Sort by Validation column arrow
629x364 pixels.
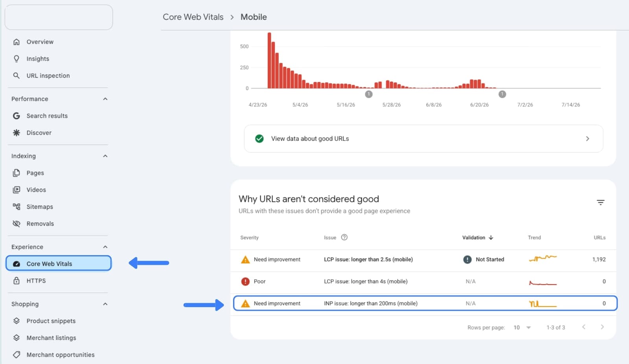click(491, 237)
